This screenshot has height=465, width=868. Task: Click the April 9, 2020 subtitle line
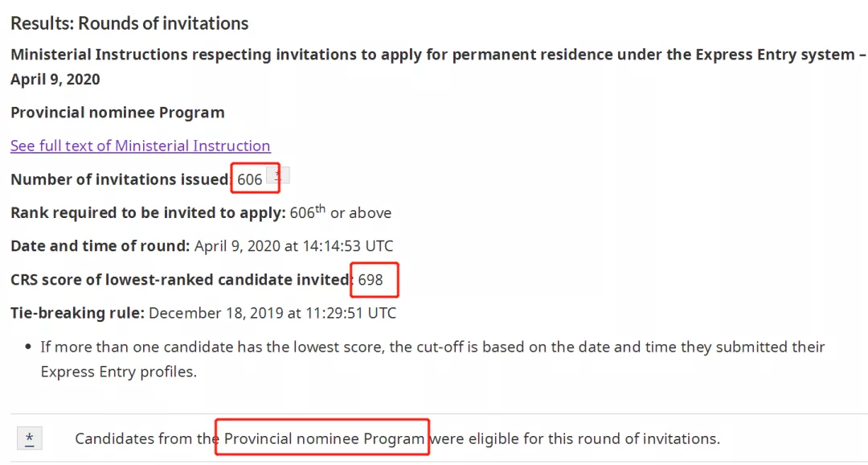(55, 80)
